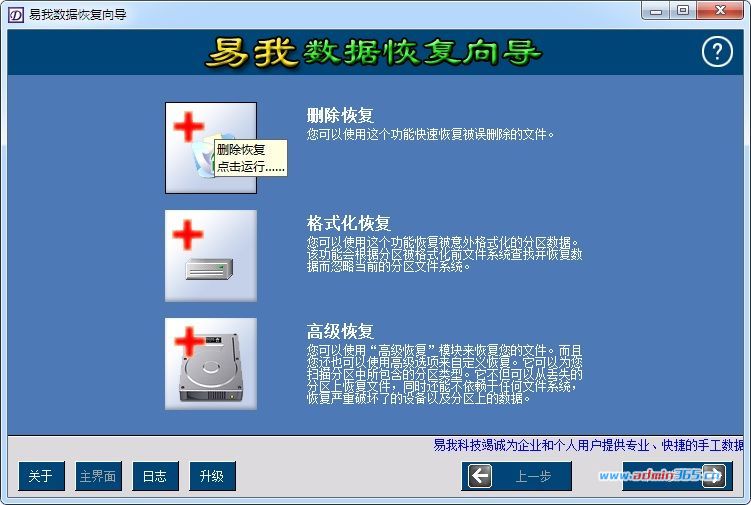Image resolution: width=751 pixels, height=505 pixels.
Task: Maximize the 易我数据恢复向导 window
Action: (683, 11)
